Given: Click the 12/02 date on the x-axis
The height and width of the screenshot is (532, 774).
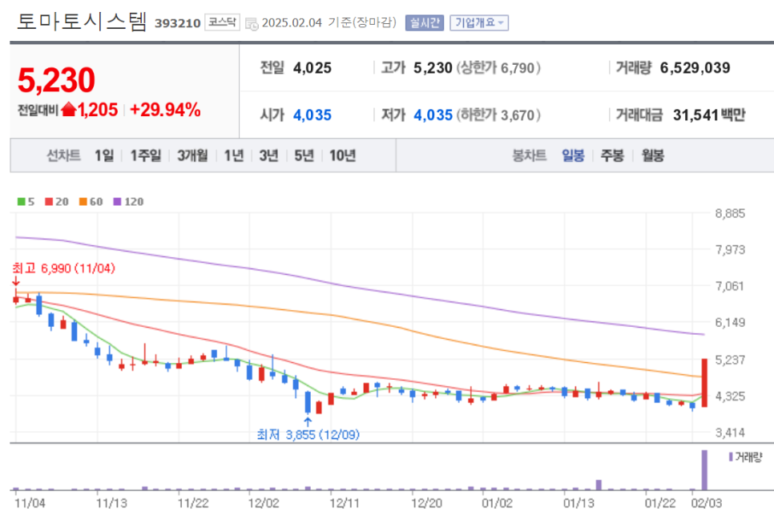Looking at the screenshot, I should (264, 503).
